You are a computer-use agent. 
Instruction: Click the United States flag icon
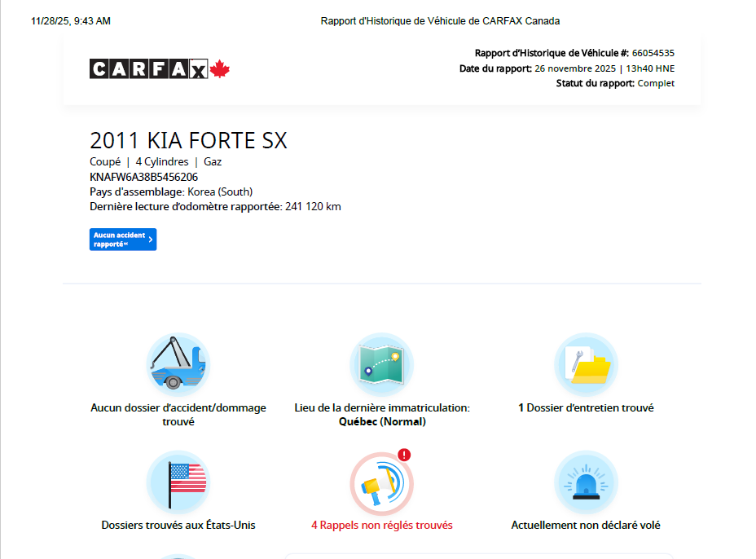pyautogui.click(x=178, y=482)
